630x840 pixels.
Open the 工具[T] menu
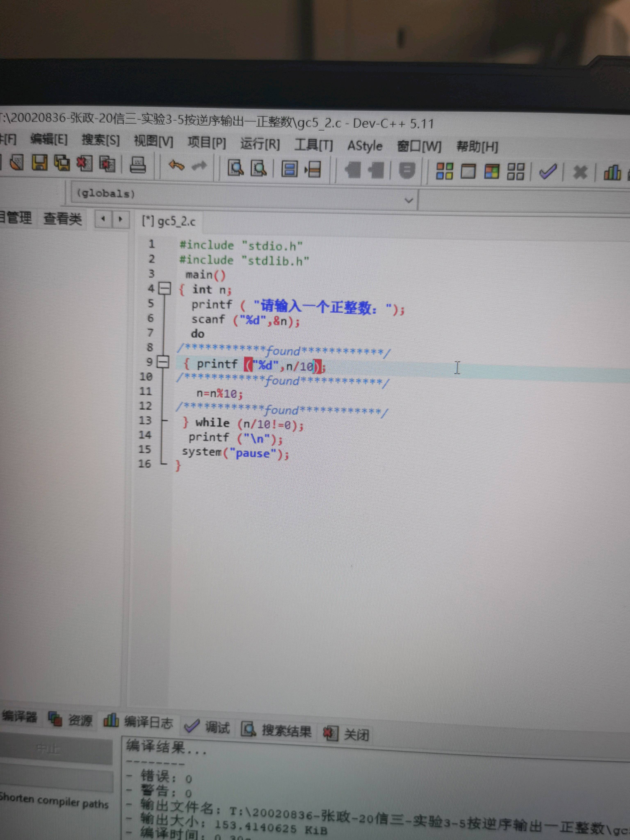click(x=314, y=145)
